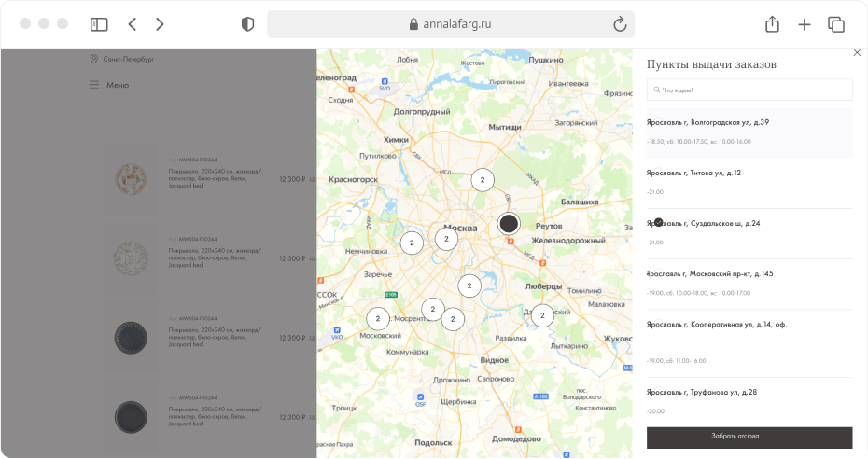This screenshot has width=868, height=459.
Task: Go forward to the next page
Action: (160, 24)
